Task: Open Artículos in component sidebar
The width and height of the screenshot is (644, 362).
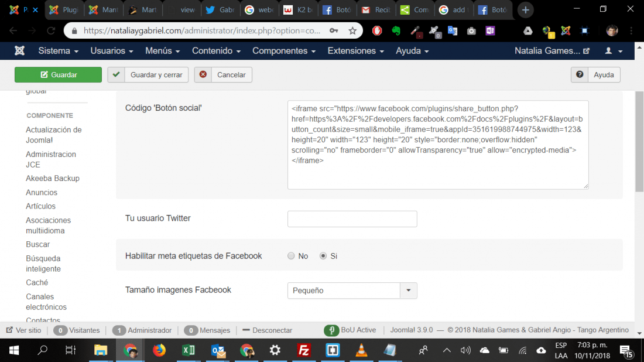Action: coord(40,206)
